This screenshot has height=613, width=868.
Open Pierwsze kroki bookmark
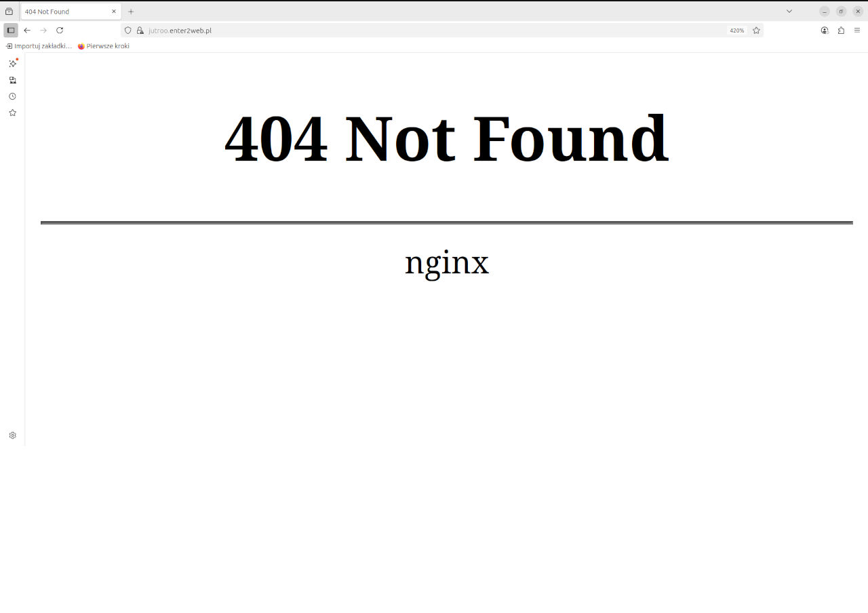tap(104, 46)
